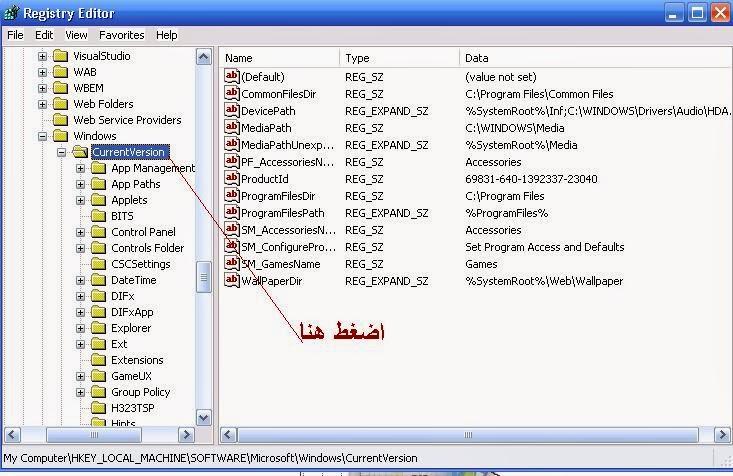Viewport: 733px width, 476px height.
Task: Click the Windows key folder icon
Action: coord(60,136)
